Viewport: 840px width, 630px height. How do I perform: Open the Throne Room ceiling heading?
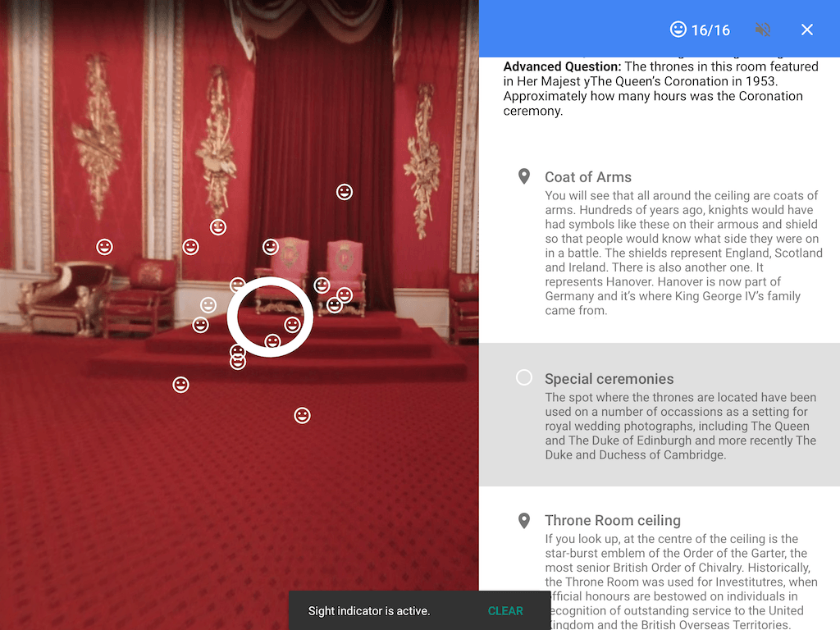(613, 521)
